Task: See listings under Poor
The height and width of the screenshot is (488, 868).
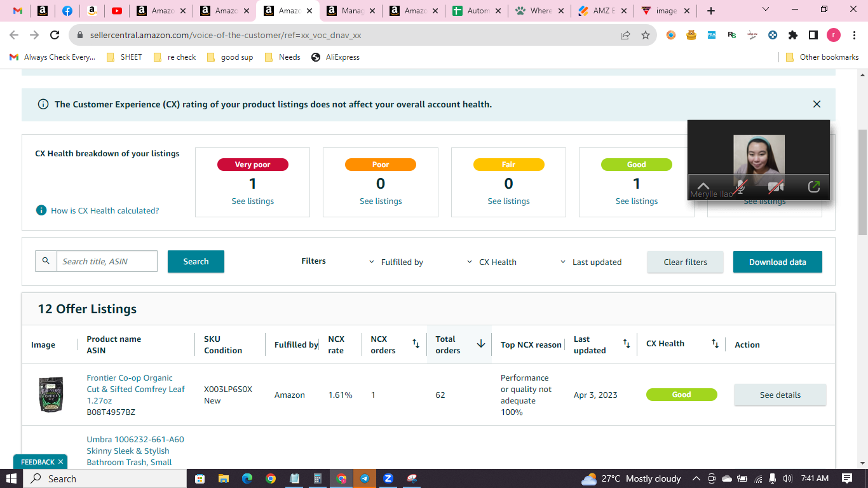Action: 381,201
